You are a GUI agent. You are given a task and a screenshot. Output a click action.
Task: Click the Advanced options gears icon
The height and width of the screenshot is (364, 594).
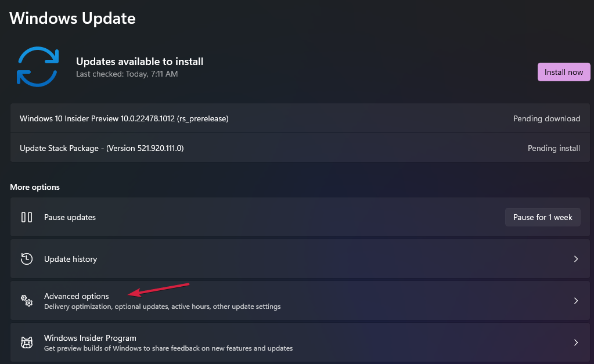(27, 301)
